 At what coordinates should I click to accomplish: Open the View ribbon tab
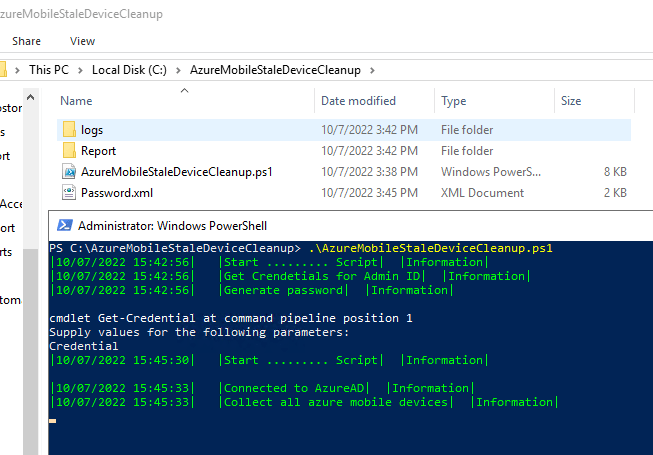coord(83,41)
